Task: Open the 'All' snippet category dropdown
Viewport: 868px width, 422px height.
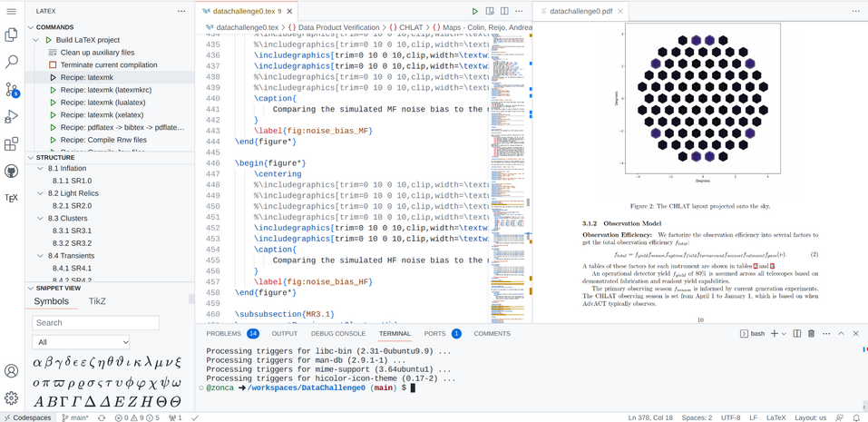Action: tap(81, 342)
